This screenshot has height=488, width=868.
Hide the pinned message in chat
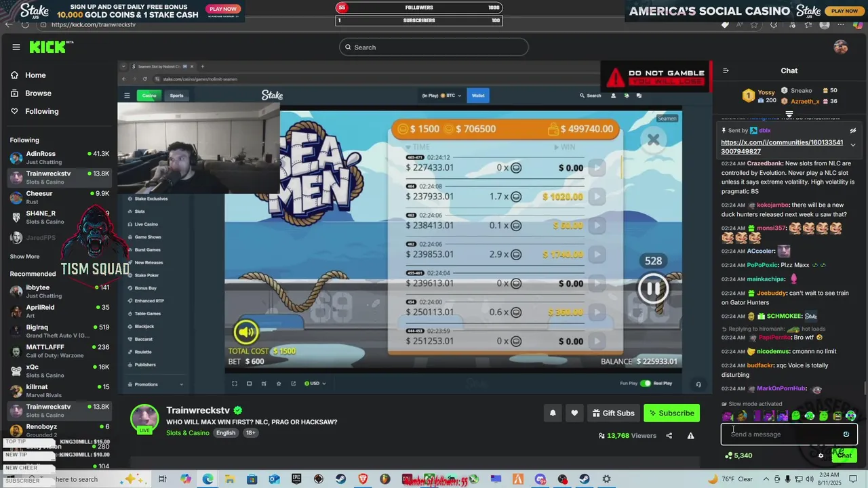[853, 131]
